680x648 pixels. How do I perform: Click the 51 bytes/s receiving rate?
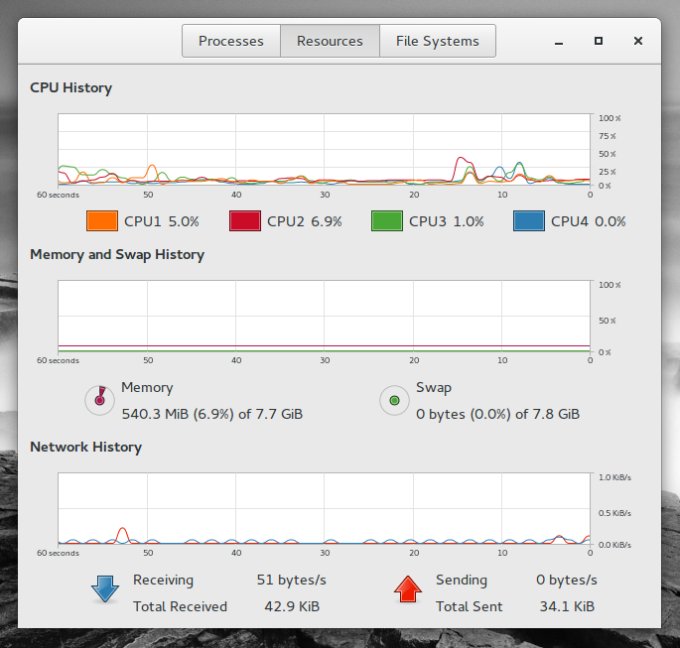pos(291,580)
